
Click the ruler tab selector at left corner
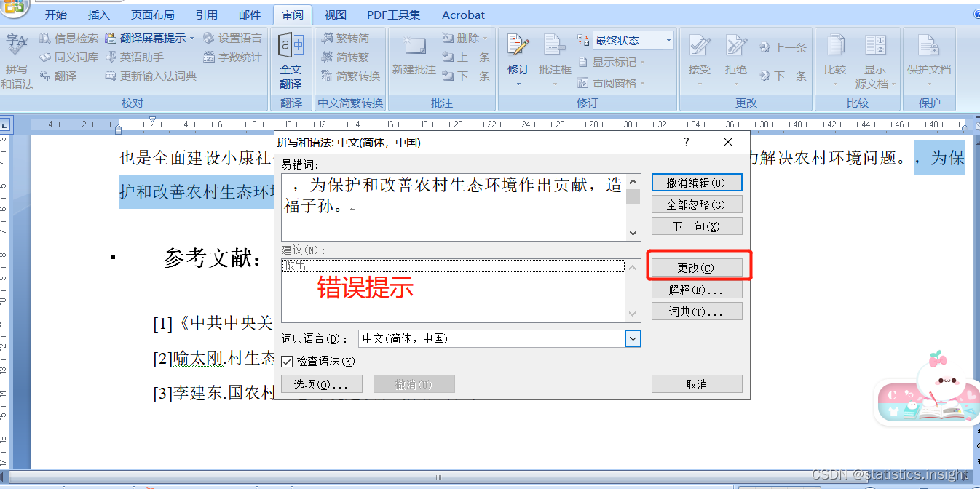[x=4, y=124]
